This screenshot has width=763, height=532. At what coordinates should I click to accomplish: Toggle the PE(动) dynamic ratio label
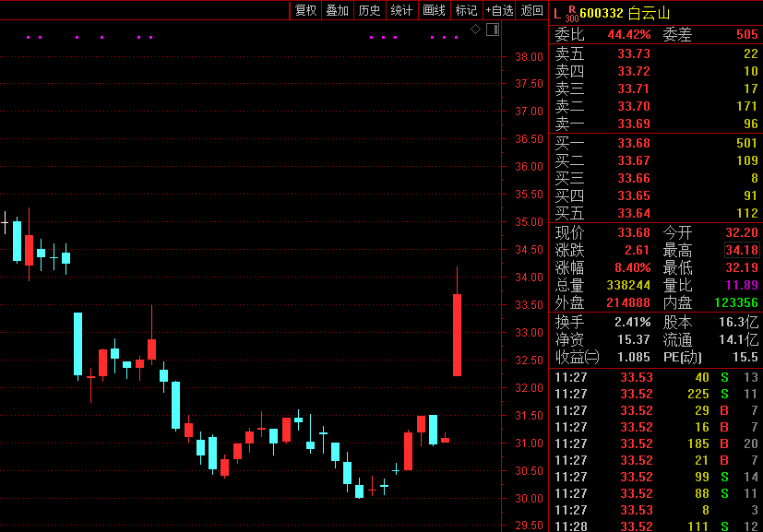click(x=686, y=357)
